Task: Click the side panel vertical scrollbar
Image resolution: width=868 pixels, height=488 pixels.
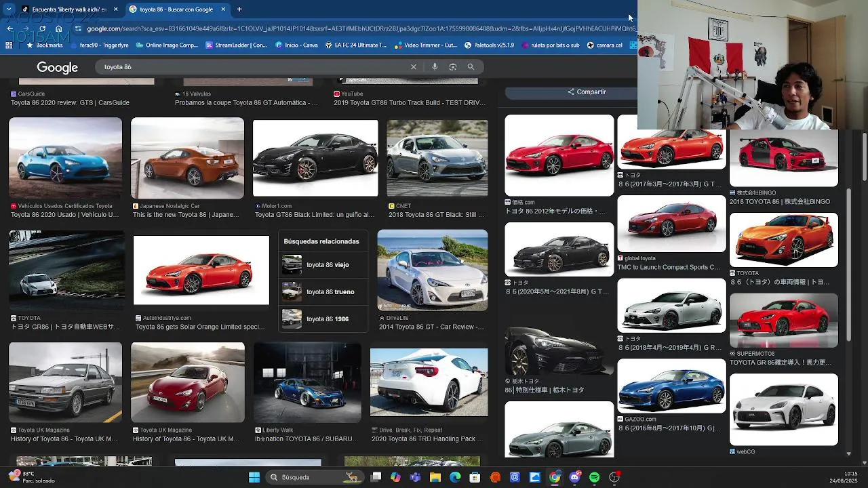Action: pyautogui.click(x=848, y=264)
